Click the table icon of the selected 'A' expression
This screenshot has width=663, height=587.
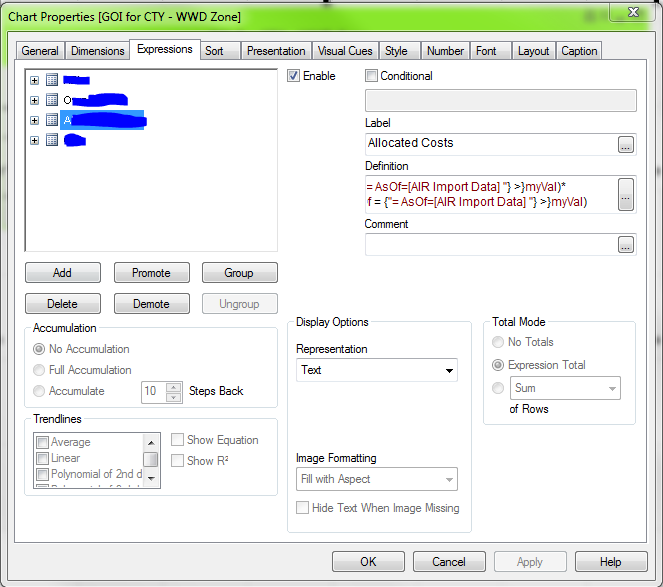click(52, 120)
